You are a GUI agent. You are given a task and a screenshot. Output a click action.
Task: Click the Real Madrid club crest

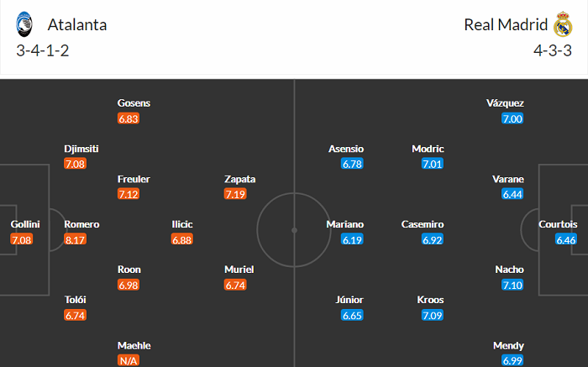562,24
